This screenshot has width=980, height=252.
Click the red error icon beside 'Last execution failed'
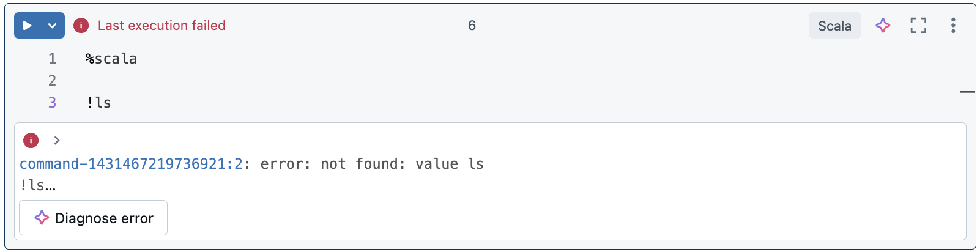pyautogui.click(x=81, y=26)
